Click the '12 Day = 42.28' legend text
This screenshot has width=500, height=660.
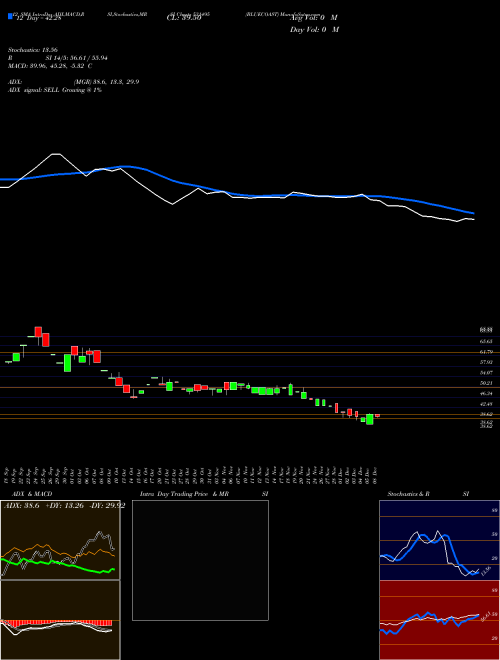point(37,18)
